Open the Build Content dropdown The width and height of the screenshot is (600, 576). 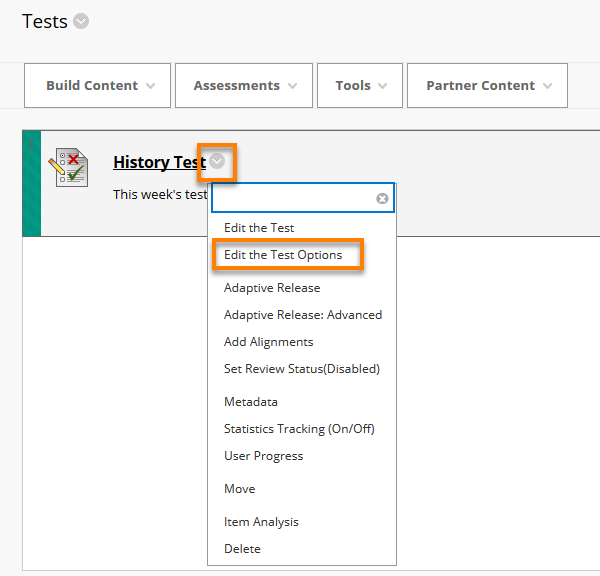click(97, 85)
